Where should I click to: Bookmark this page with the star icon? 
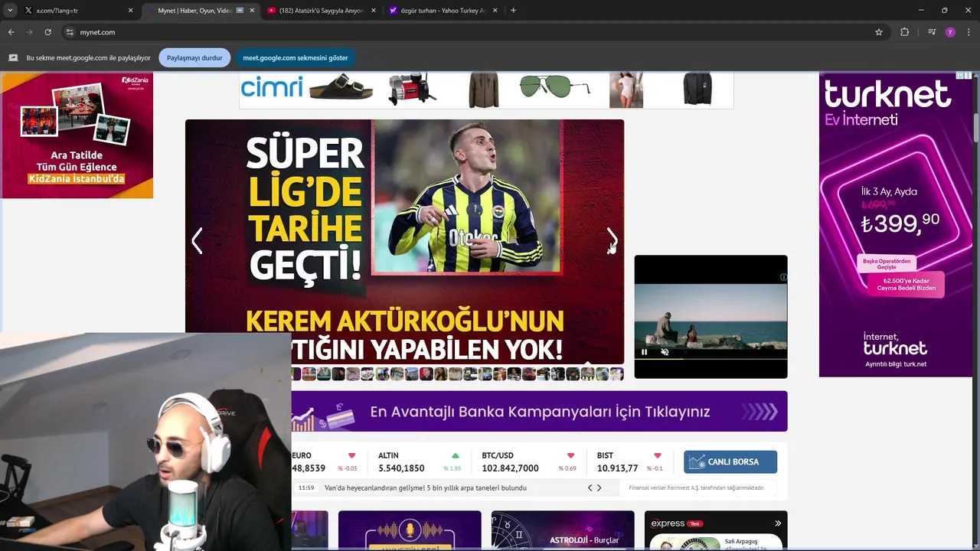coord(879,32)
